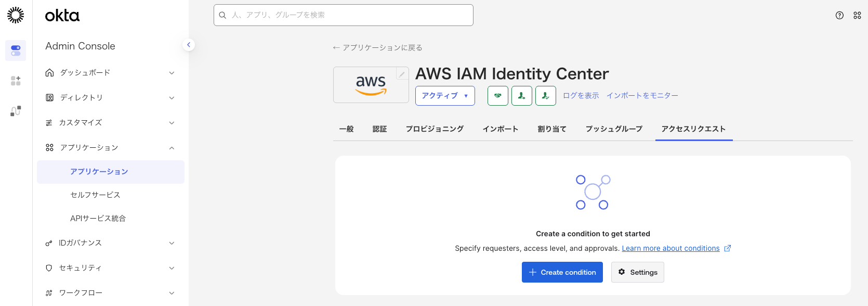
Task: Click the dashboard home icon
Action: click(x=49, y=72)
